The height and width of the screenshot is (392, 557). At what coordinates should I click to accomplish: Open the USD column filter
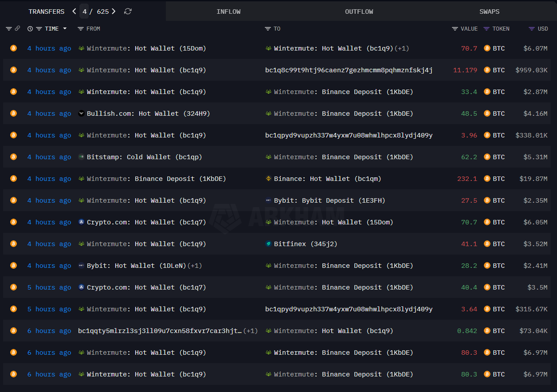(x=531, y=29)
